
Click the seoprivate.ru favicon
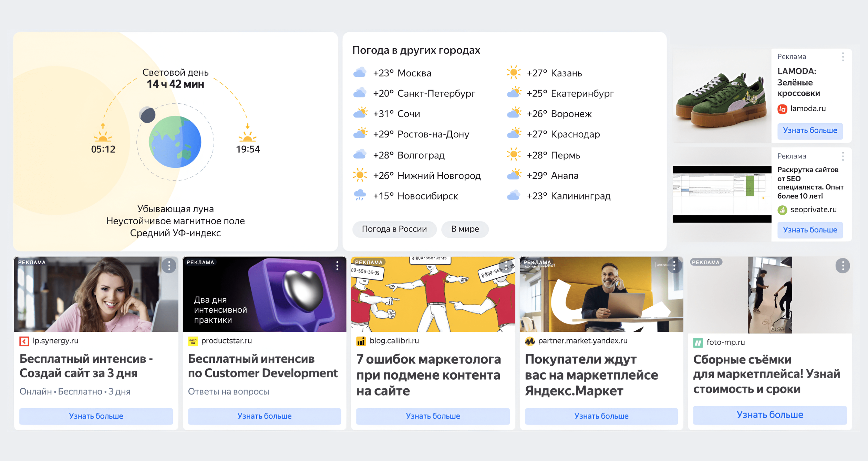[782, 210]
